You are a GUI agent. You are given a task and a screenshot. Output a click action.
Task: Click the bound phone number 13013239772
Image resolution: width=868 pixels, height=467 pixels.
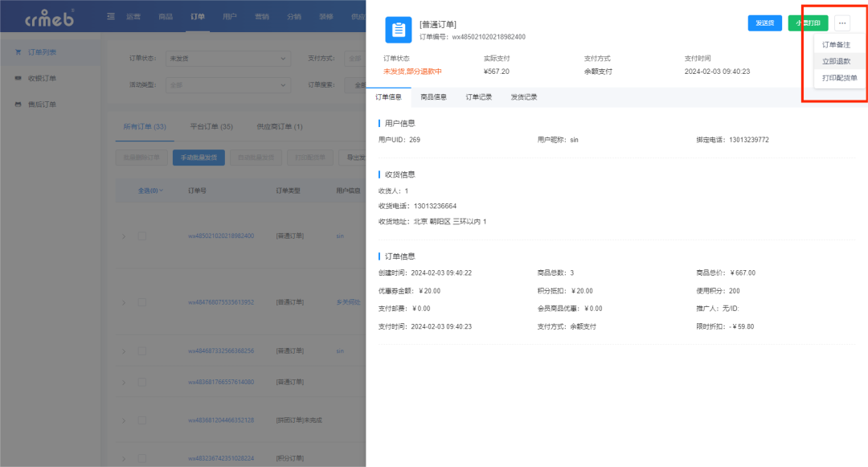tap(748, 140)
